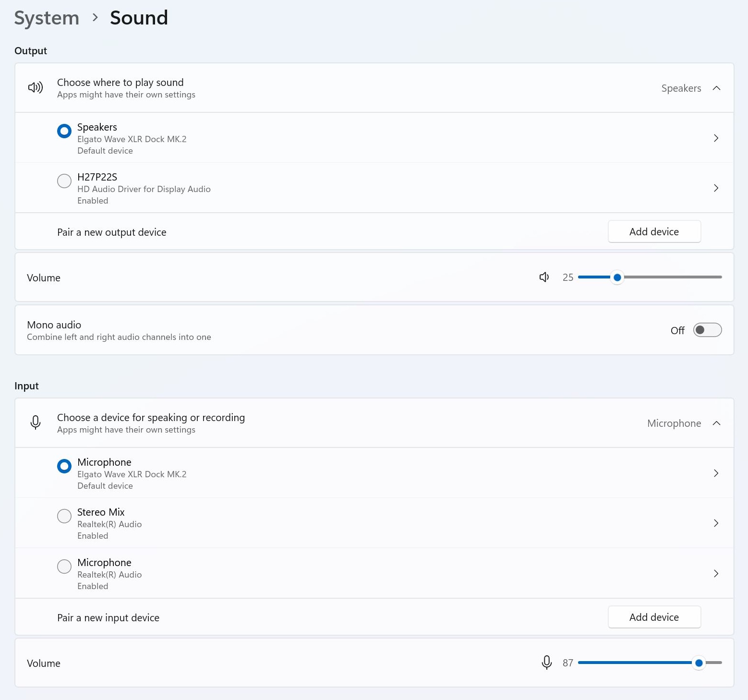Select Realtek Microphone radio button
The width and height of the screenshot is (748, 700).
[64, 567]
